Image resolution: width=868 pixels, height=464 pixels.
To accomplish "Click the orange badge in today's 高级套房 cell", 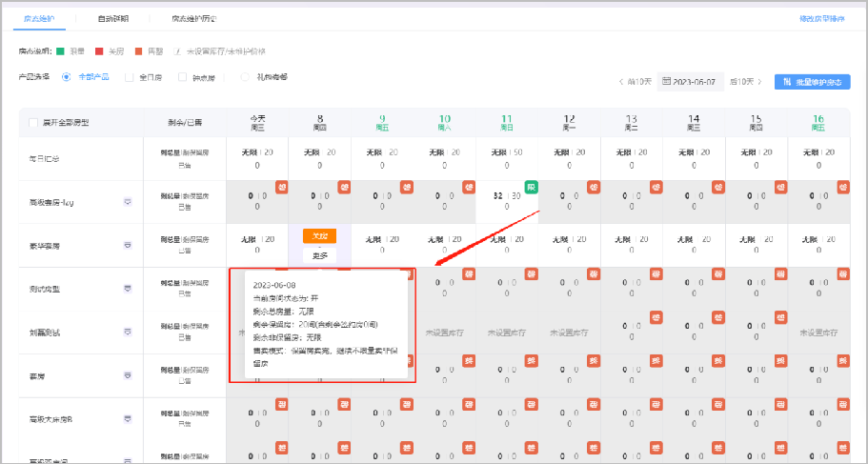I will pos(282,187).
